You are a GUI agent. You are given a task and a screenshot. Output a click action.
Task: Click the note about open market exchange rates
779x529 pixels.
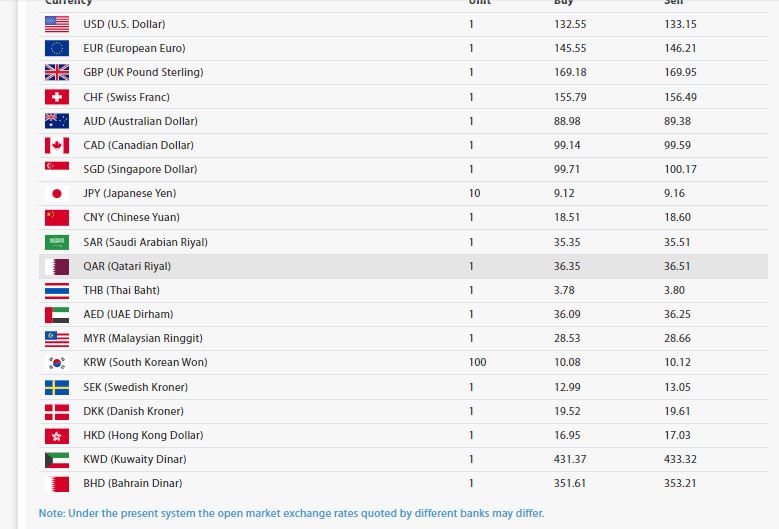click(291, 513)
